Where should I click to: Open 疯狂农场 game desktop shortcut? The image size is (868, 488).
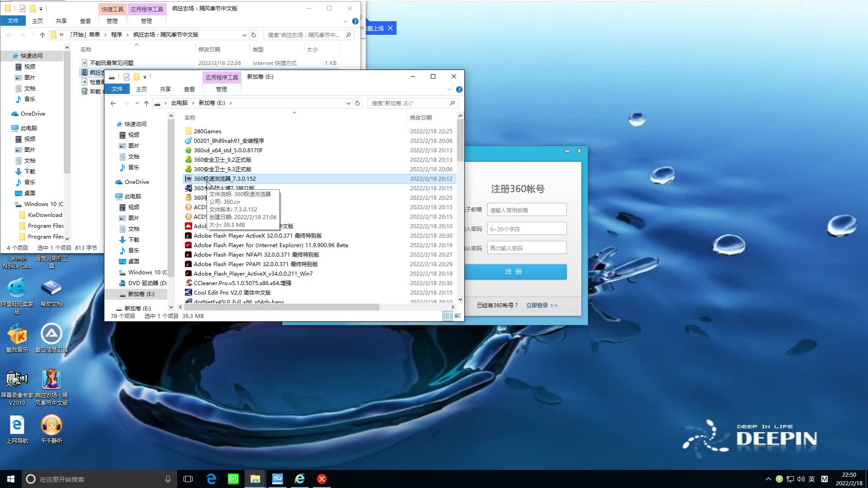coord(52,388)
